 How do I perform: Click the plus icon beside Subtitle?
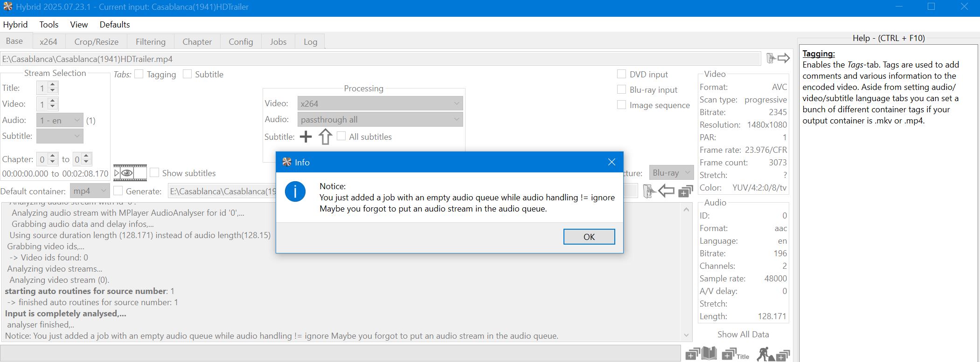coord(306,137)
